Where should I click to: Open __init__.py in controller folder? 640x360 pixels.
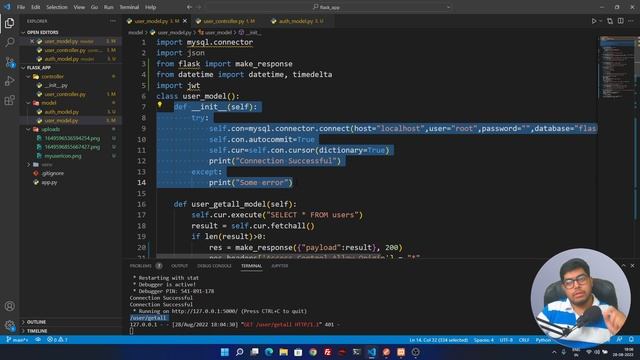[56, 85]
